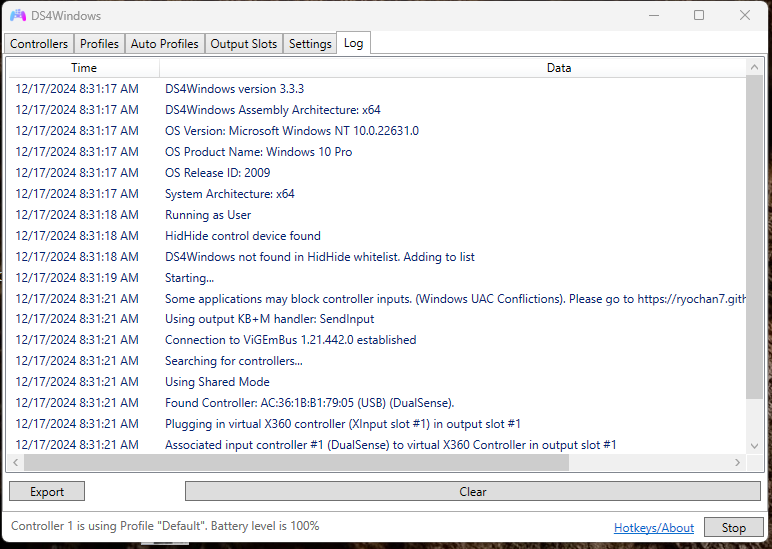Click the Time column header
Image resolution: width=772 pixels, height=549 pixels.
(84, 68)
